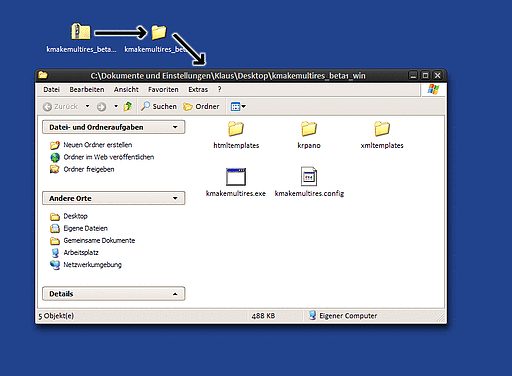This screenshot has width=512, height=376.
Task: Toggle the Ordner folders pane
Action: click(x=201, y=106)
